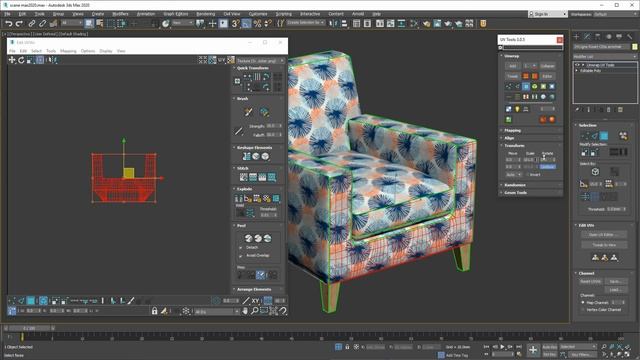Click the Load button in Channel rollout
Viewport: 640px width, 360px height.
pos(615,290)
